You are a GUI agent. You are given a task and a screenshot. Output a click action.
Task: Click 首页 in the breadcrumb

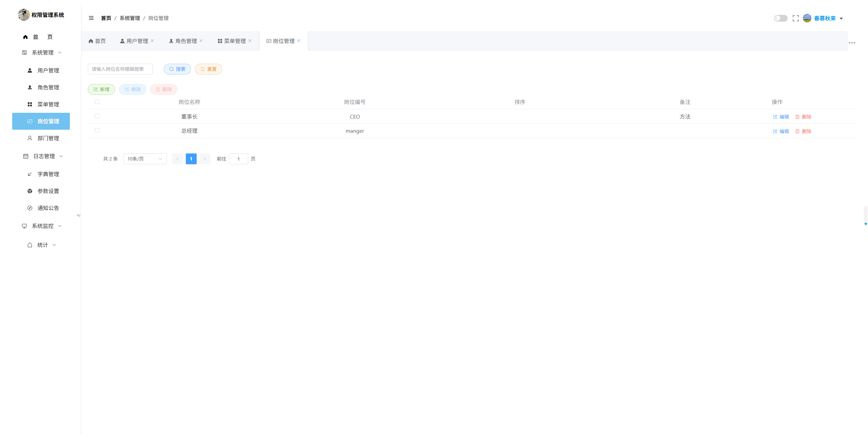point(106,18)
